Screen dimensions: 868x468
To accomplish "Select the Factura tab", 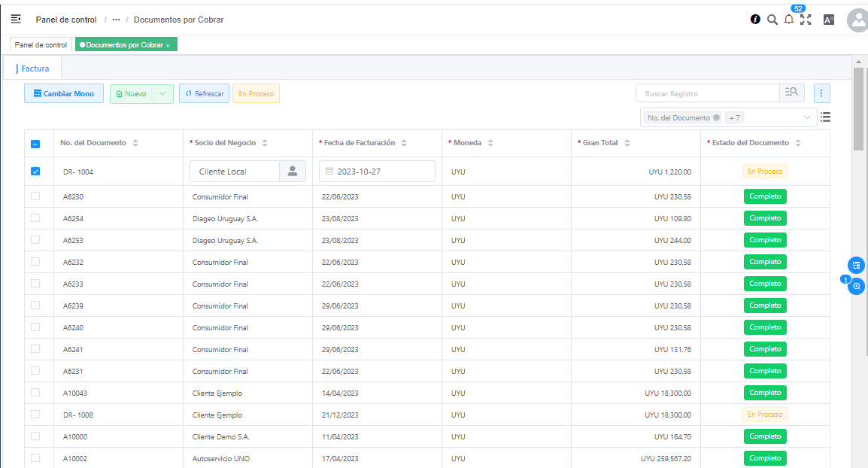I will [35, 68].
